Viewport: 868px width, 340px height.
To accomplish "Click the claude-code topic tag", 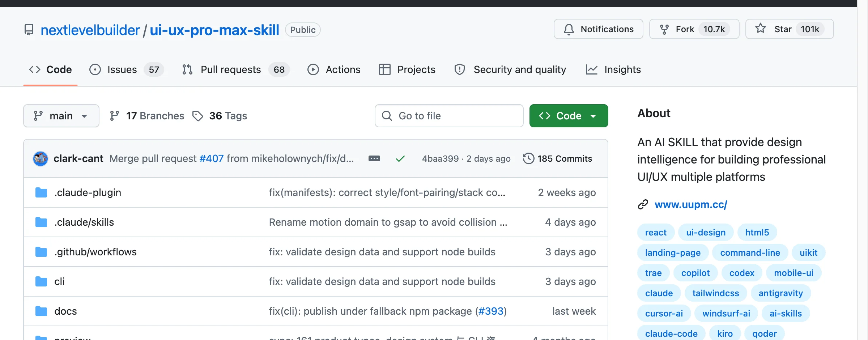I will click(671, 333).
